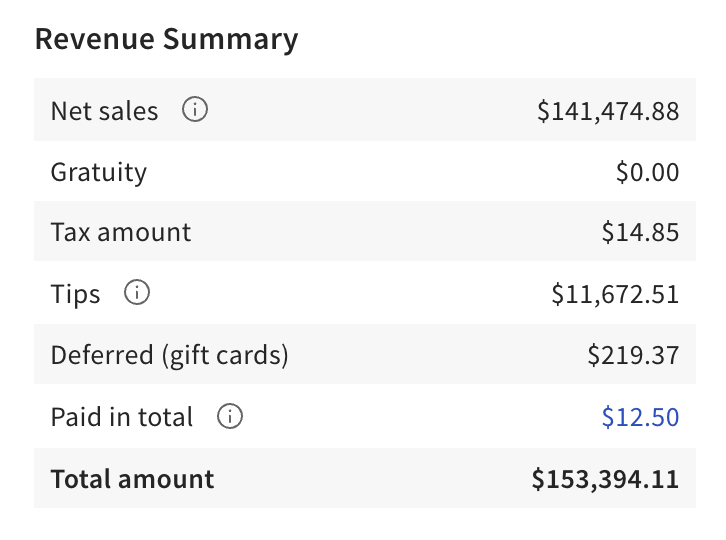
Task: Click the word Revenue in the title
Action: [96, 39]
